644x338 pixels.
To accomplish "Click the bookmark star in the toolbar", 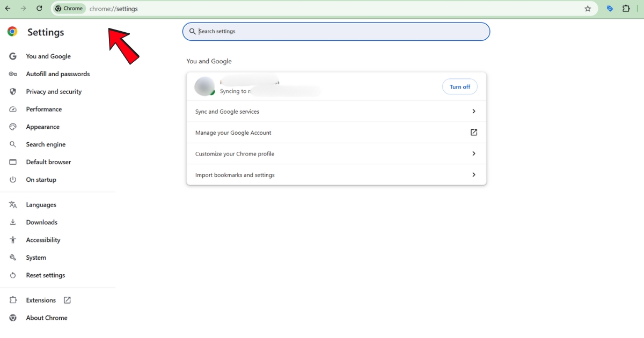I will tap(587, 9).
